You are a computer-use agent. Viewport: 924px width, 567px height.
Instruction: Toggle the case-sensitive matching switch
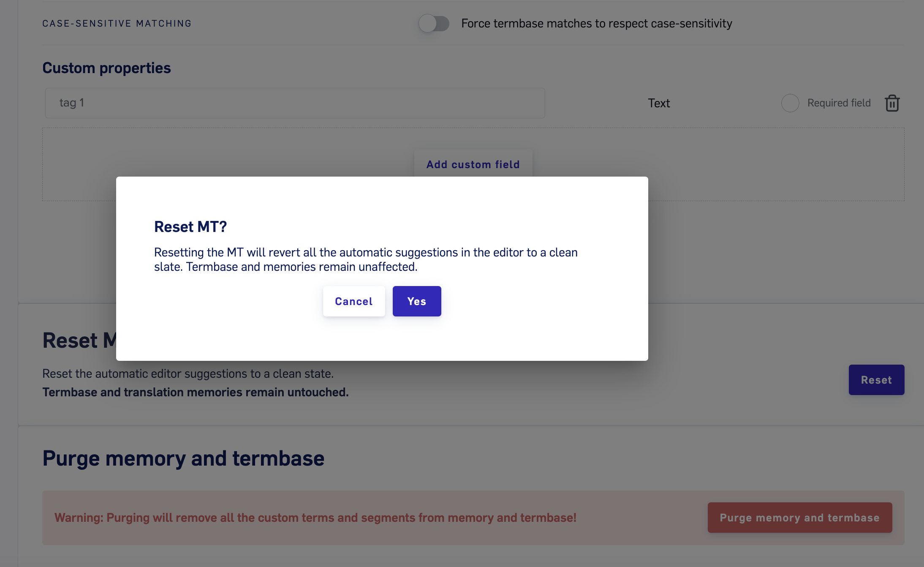pos(434,23)
